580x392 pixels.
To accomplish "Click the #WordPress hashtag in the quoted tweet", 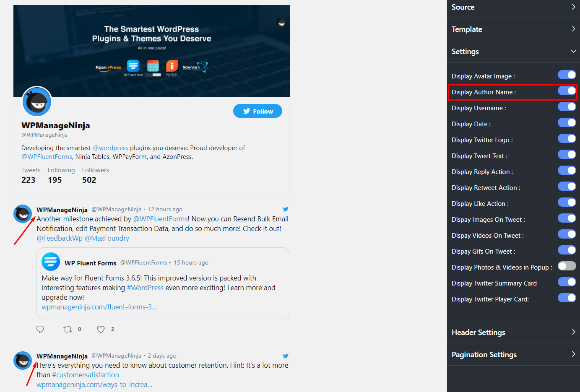I will point(145,288).
